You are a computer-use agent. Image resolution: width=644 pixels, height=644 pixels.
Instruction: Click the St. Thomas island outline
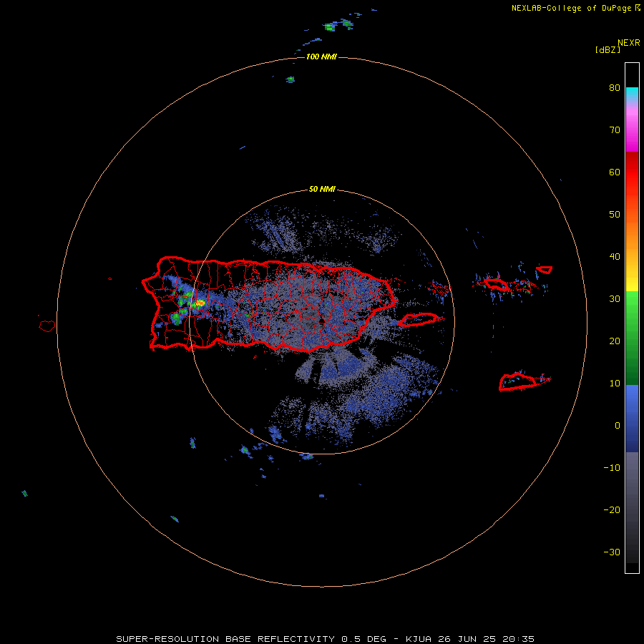click(x=496, y=284)
